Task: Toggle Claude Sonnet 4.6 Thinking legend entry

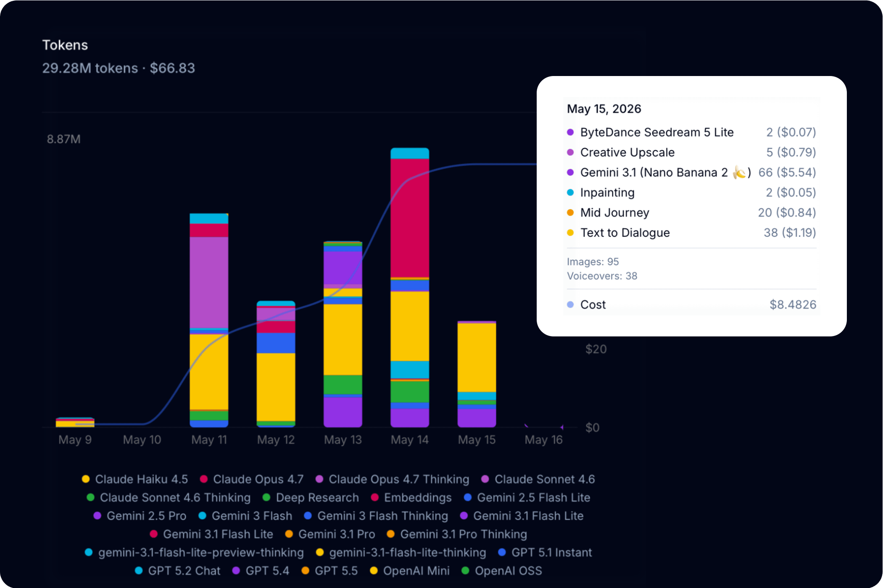Action: point(169,498)
